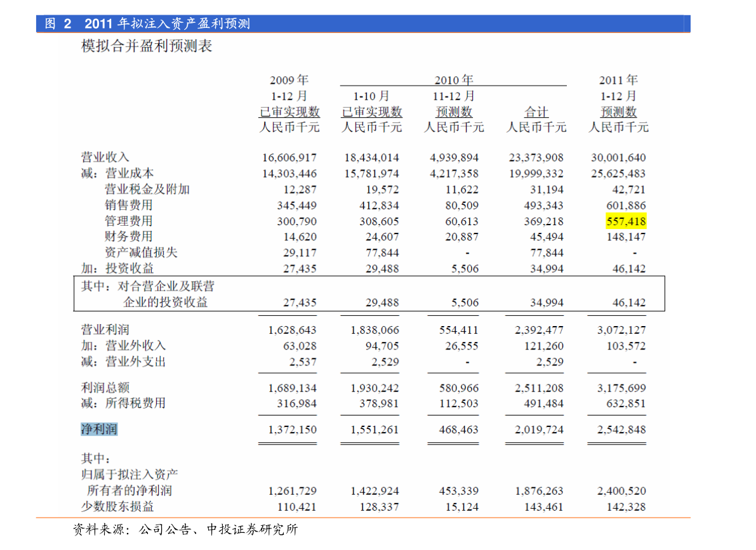Click the 2,542,848 net profit value
The image size is (756, 550).
[x=621, y=430]
